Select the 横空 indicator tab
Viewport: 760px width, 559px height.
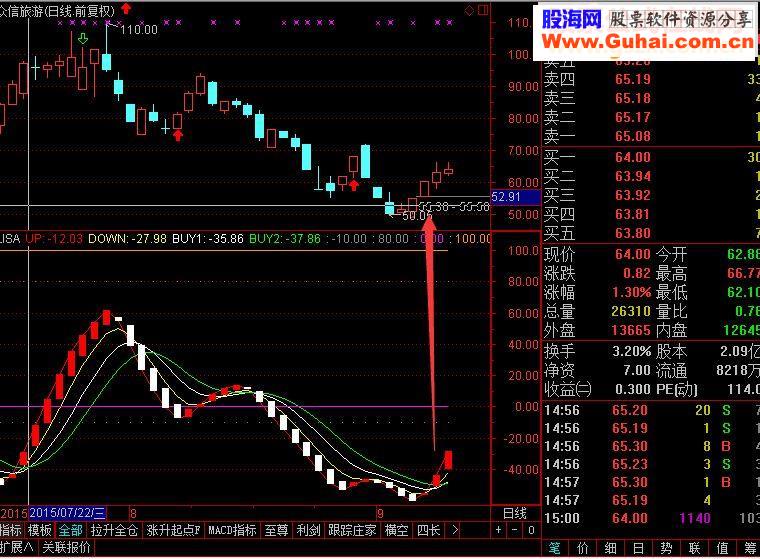396,530
